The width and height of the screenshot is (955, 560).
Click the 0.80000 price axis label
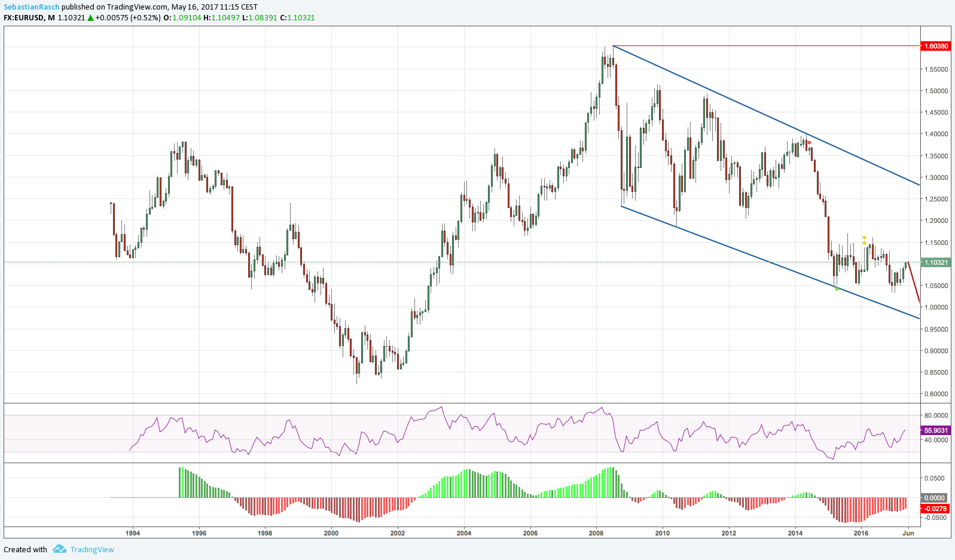tap(936, 394)
